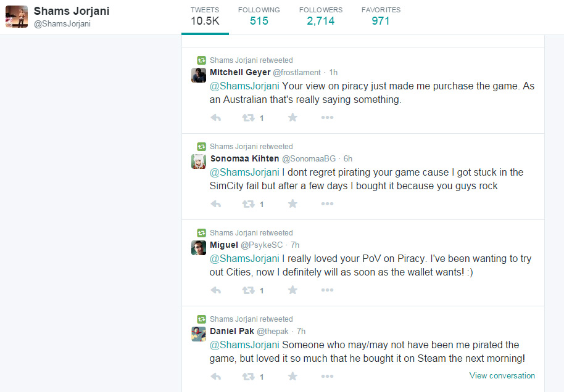Image resolution: width=564 pixels, height=392 pixels.
Task: Favorite Miguel's tweet with star
Action: [x=292, y=290]
